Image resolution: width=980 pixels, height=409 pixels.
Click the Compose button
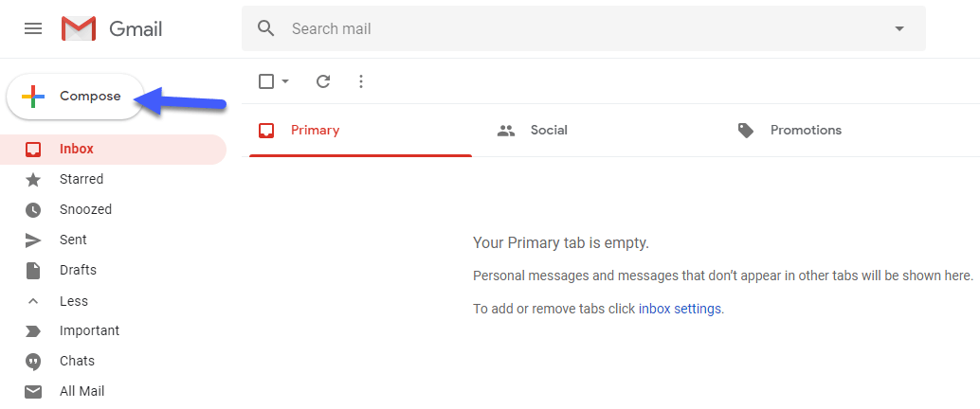[x=76, y=96]
